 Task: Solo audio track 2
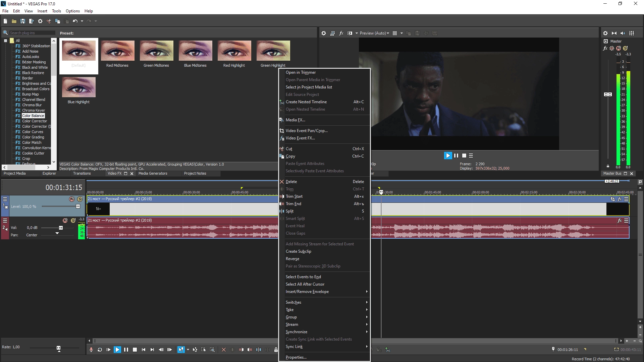[73, 221]
